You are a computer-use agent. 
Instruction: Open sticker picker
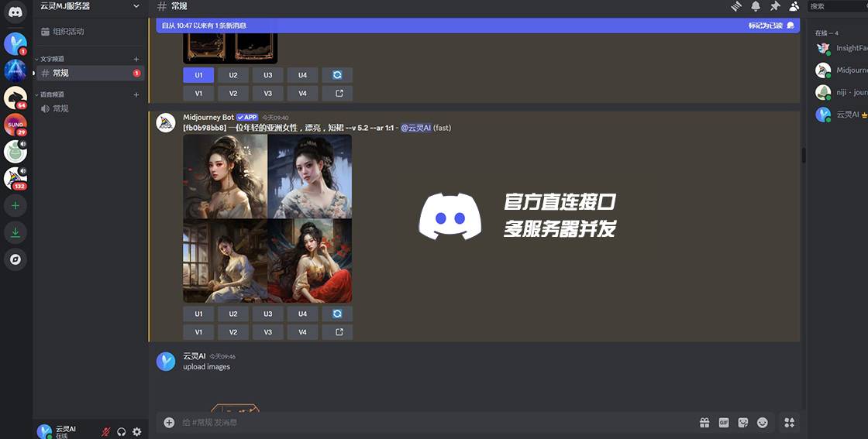click(743, 423)
